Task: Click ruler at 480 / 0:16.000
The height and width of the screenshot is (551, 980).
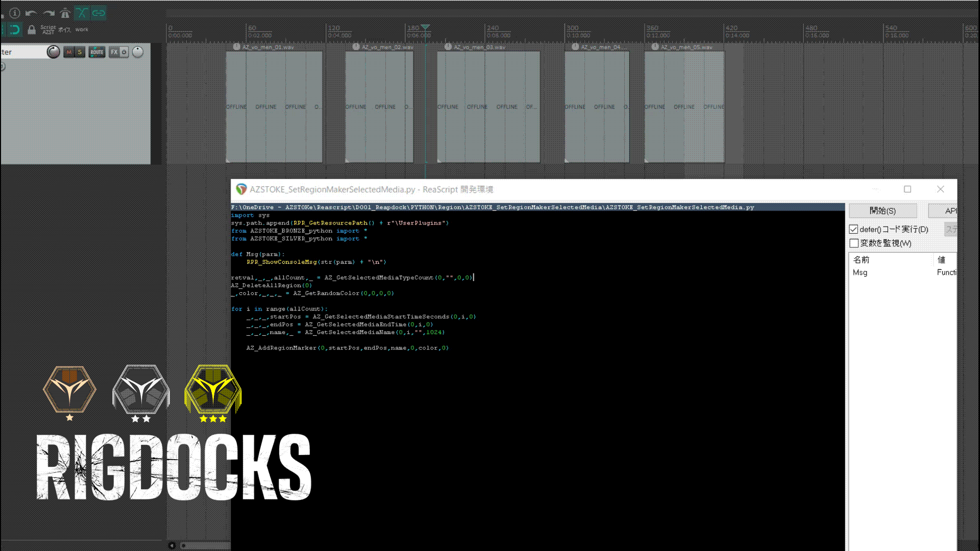Action: click(817, 32)
